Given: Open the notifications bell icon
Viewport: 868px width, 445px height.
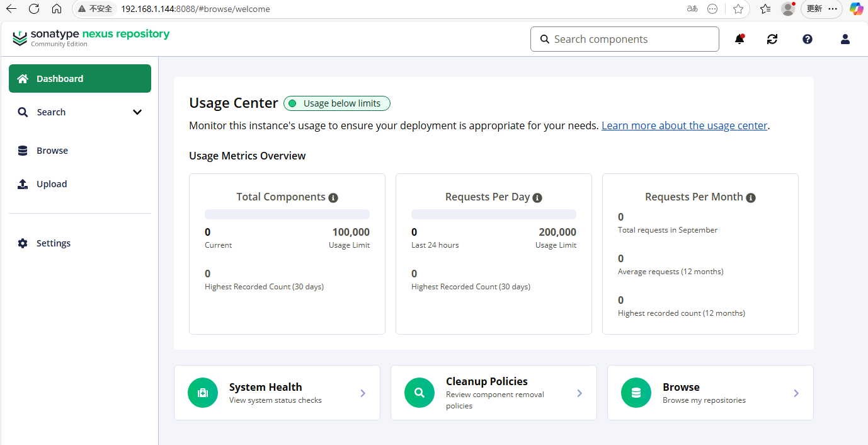Looking at the screenshot, I should coord(740,39).
